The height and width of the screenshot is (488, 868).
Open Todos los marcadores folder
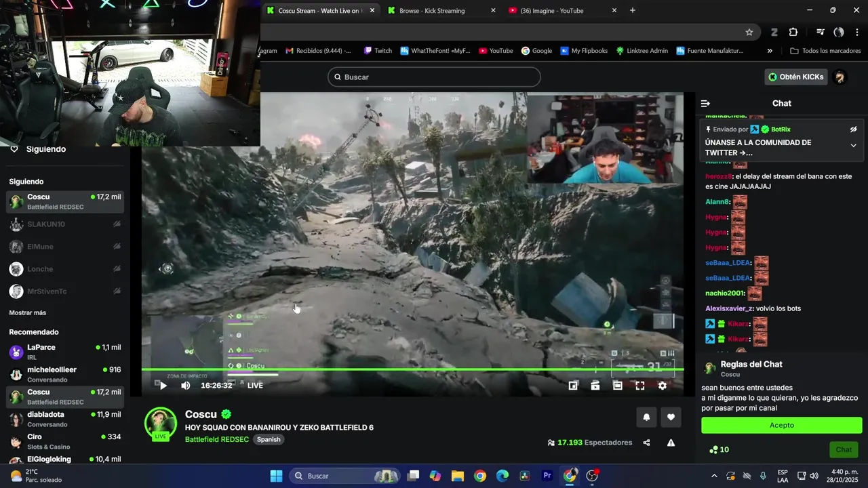pyautogui.click(x=825, y=51)
